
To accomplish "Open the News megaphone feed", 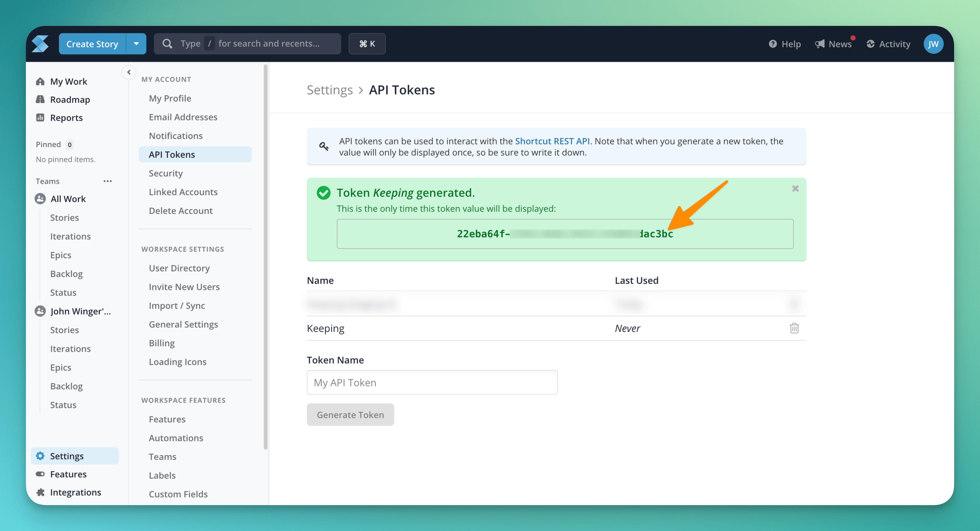I will [x=833, y=44].
